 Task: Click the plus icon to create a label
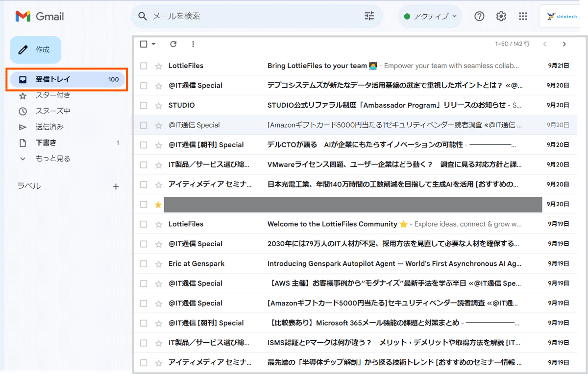pyautogui.click(x=116, y=187)
